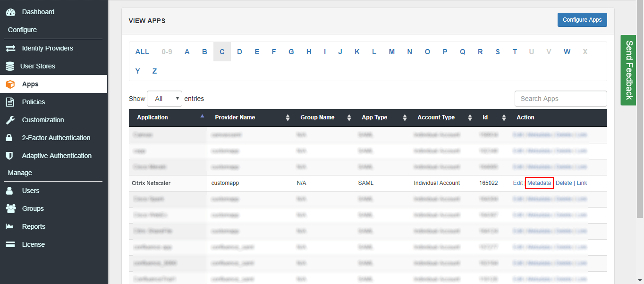The width and height of the screenshot is (644, 284).
Task: Switch to the ALL apps filter
Action: pyautogui.click(x=142, y=51)
